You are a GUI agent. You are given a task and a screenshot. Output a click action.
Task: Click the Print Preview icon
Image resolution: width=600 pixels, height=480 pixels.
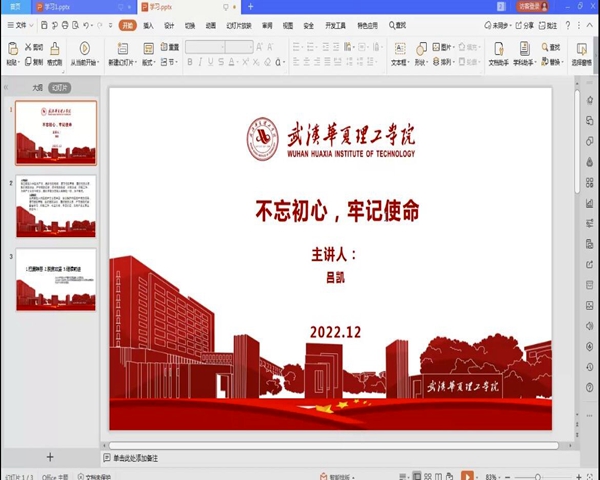pyautogui.click(x=75, y=25)
